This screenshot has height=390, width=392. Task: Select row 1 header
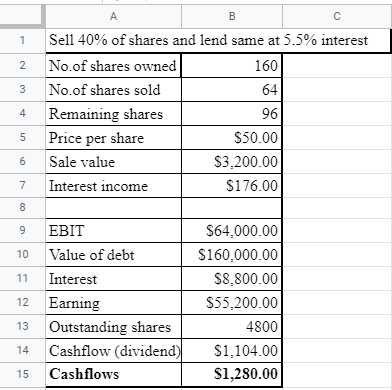22,41
